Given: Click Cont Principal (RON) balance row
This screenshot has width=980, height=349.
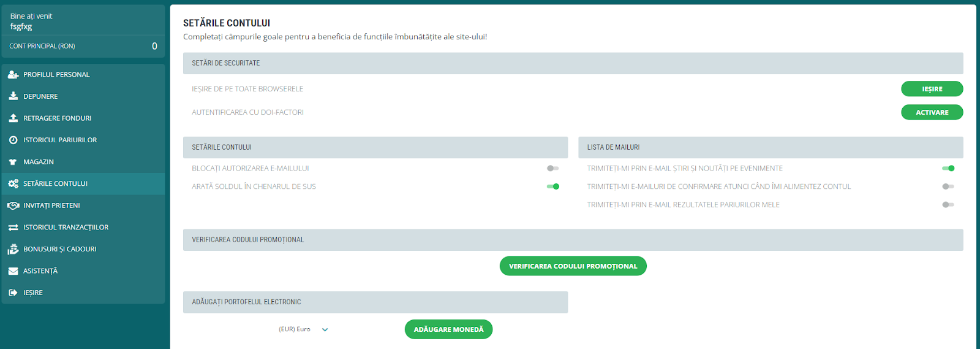Looking at the screenshot, I should coord(83,46).
